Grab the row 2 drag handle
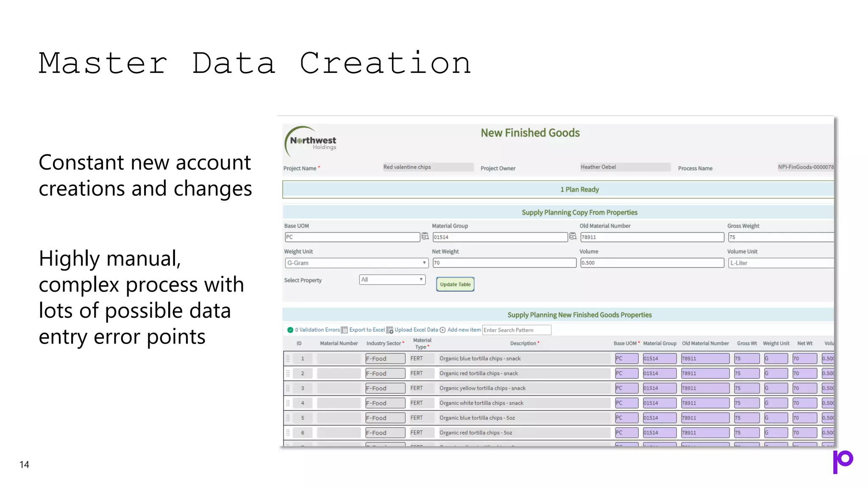 [x=288, y=374]
